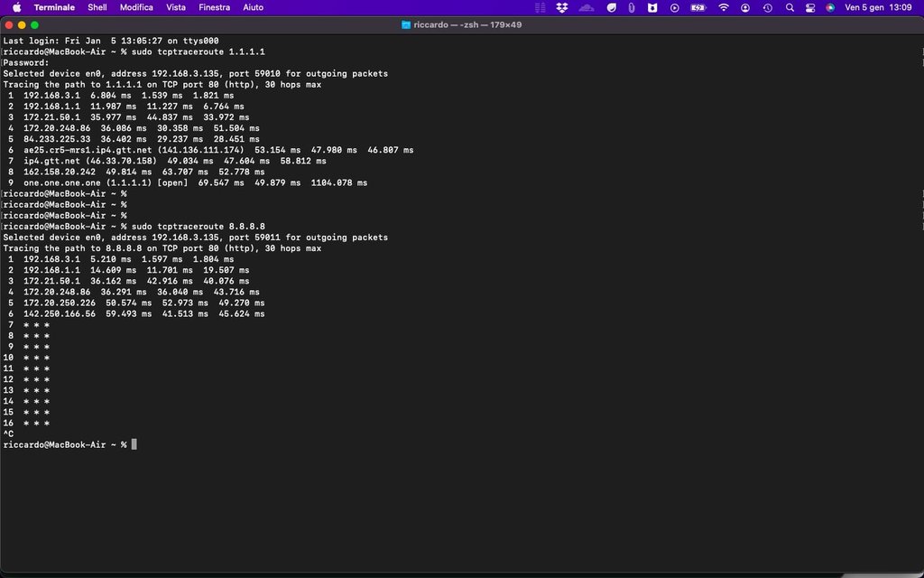Open the Finestra menu
The image size is (924, 578).
click(x=214, y=7)
